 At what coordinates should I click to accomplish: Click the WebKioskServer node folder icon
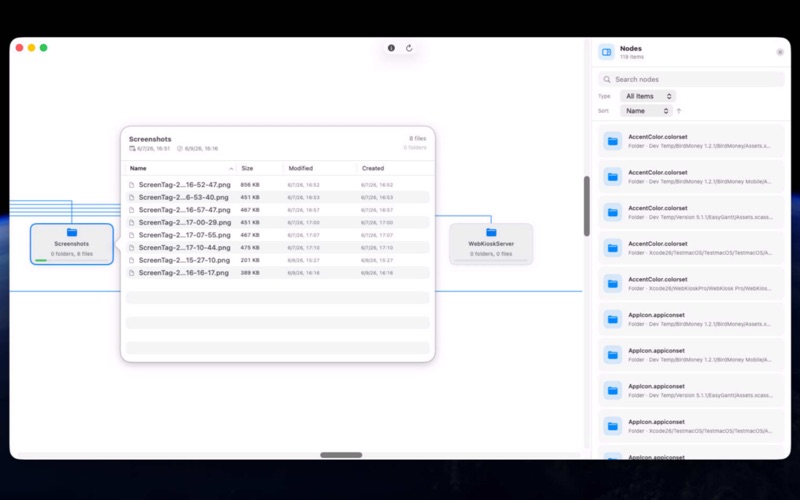pos(491,233)
